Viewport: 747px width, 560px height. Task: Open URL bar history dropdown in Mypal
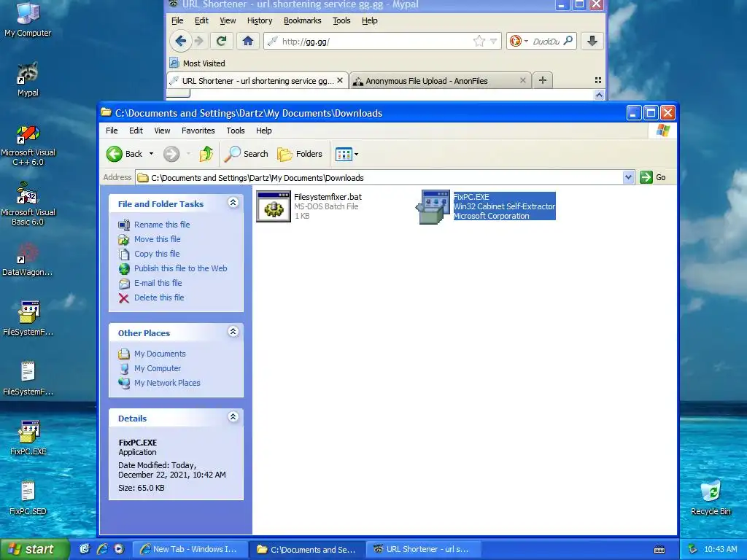[x=494, y=41]
